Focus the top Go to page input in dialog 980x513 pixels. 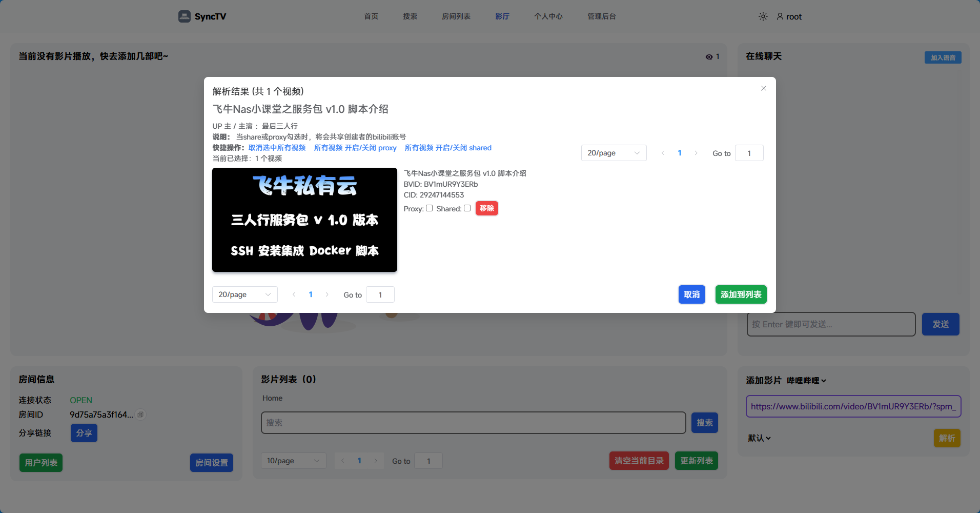749,153
